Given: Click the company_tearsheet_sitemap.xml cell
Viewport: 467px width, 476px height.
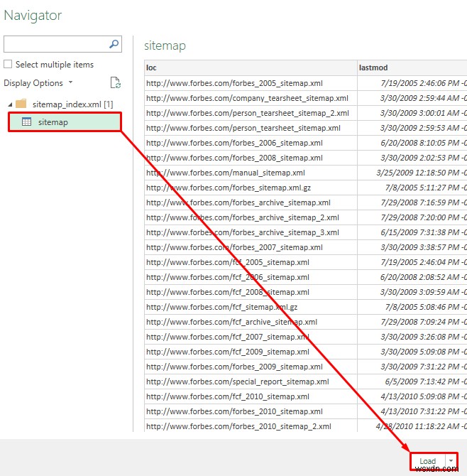Looking at the screenshot, I should point(251,98).
